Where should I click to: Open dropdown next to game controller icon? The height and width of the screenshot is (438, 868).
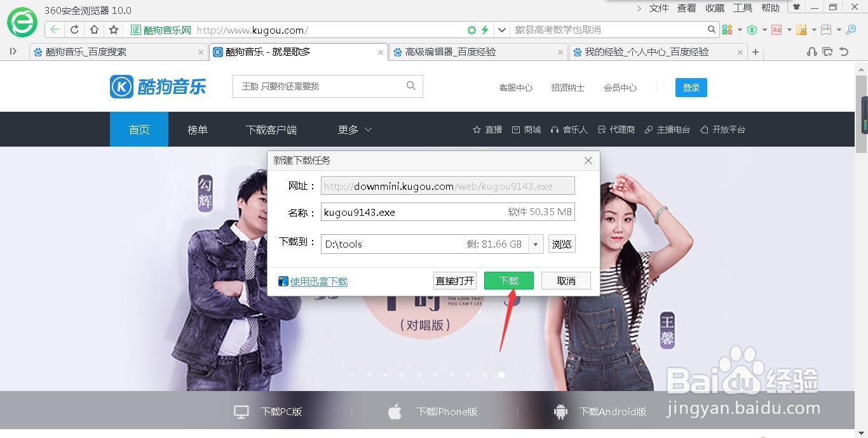point(839,30)
